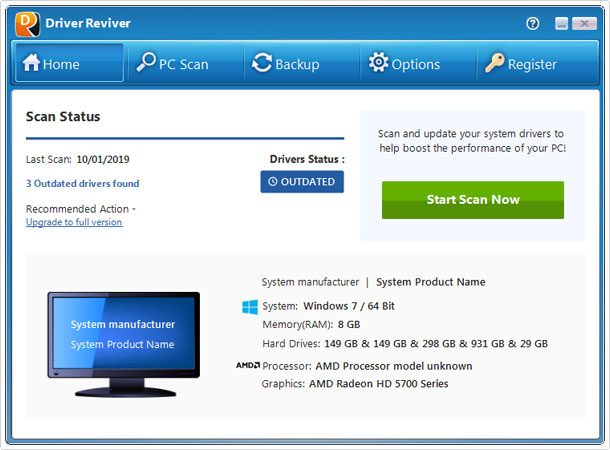Click the Last Scan date 10/01/2019
The width and height of the screenshot is (610, 450).
point(103,159)
